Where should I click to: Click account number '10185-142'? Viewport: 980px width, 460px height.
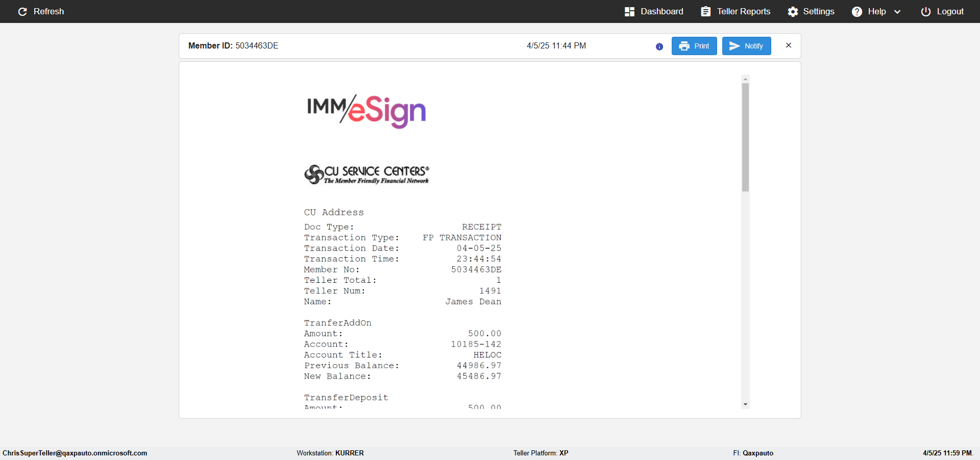[x=476, y=344]
